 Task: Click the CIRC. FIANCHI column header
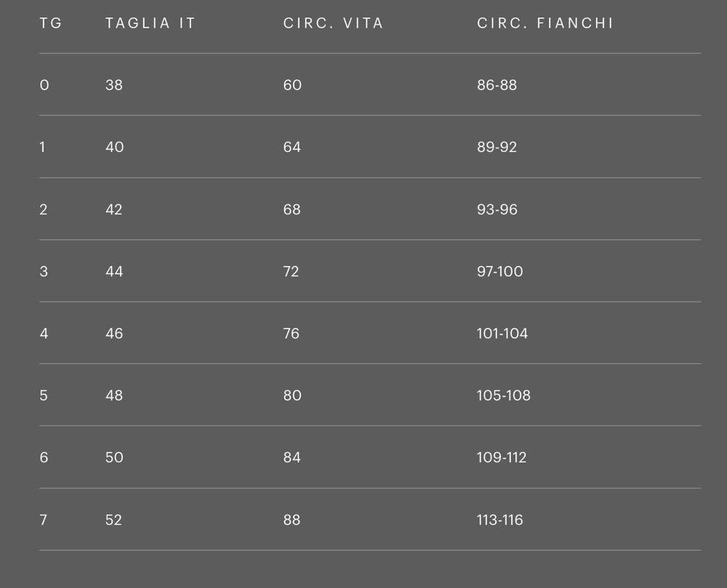[x=545, y=23]
